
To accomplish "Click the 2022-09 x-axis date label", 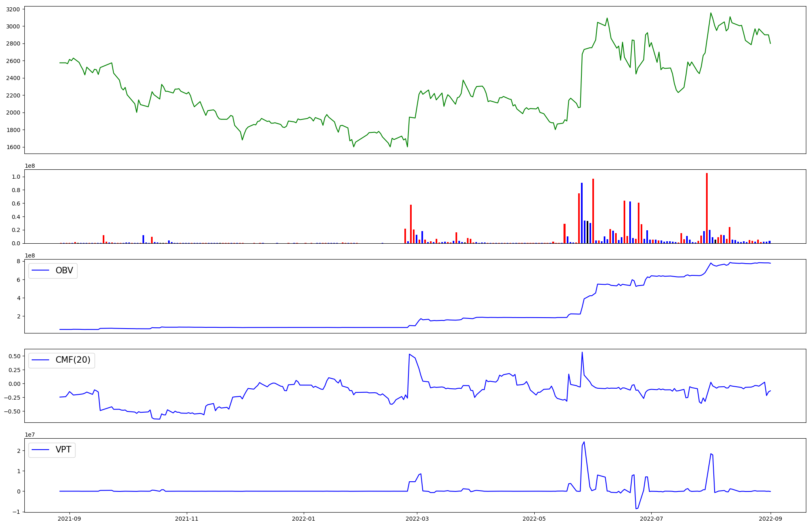I will [x=771, y=519].
